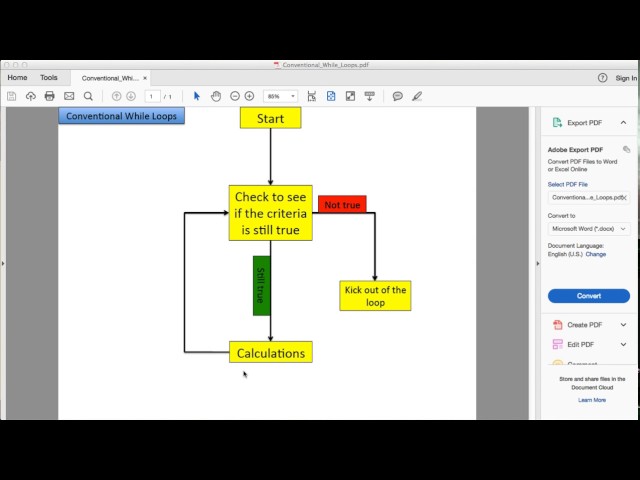Image resolution: width=640 pixels, height=480 pixels.
Task: Change the document language link
Action: 596,254
